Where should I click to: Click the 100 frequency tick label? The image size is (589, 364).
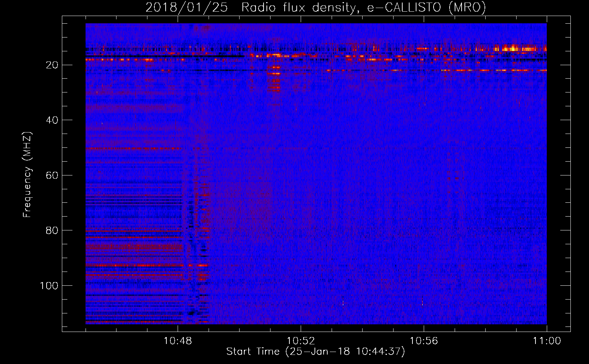49,286
